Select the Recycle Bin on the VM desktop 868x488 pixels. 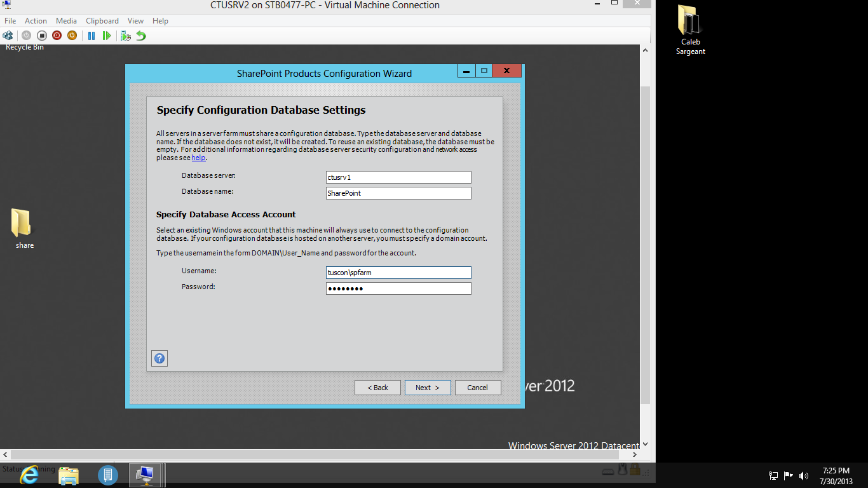point(24,47)
